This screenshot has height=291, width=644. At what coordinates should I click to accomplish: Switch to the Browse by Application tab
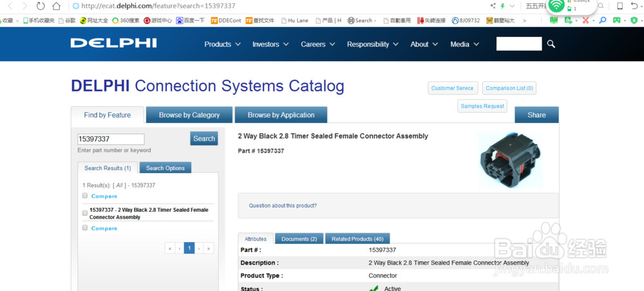point(281,115)
